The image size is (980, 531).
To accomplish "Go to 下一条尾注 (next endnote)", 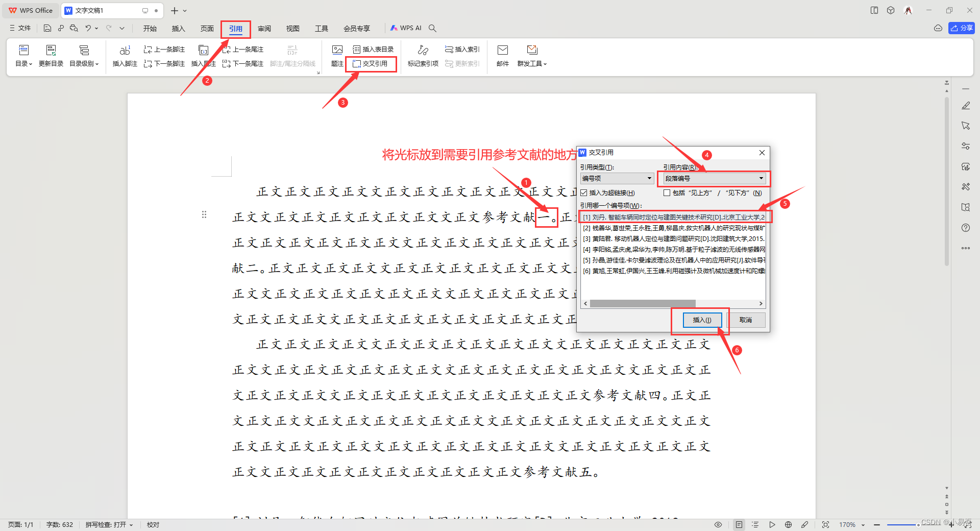I will point(243,64).
